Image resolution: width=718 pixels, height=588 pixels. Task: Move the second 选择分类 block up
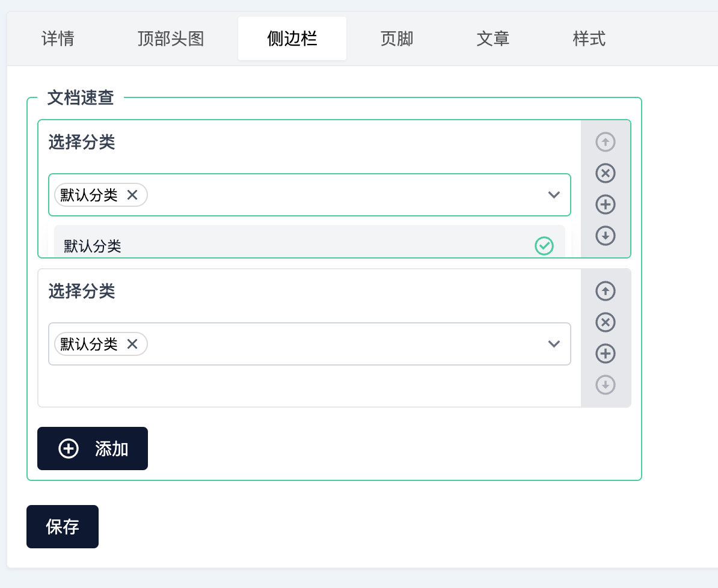[606, 291]
